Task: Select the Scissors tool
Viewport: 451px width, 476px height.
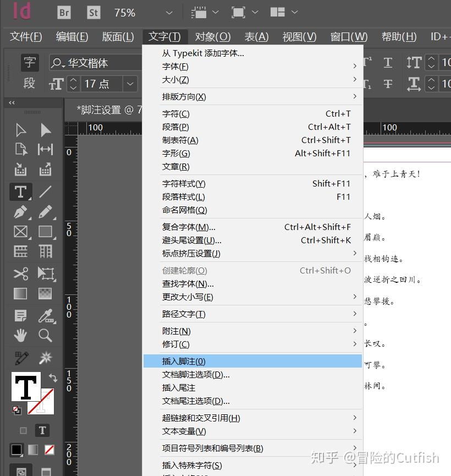Action: 20,273
